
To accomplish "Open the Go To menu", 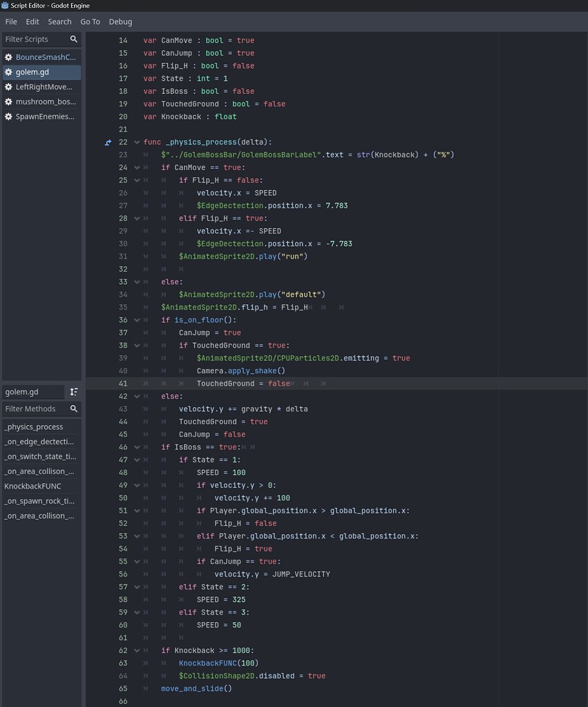I will point(90,21).
